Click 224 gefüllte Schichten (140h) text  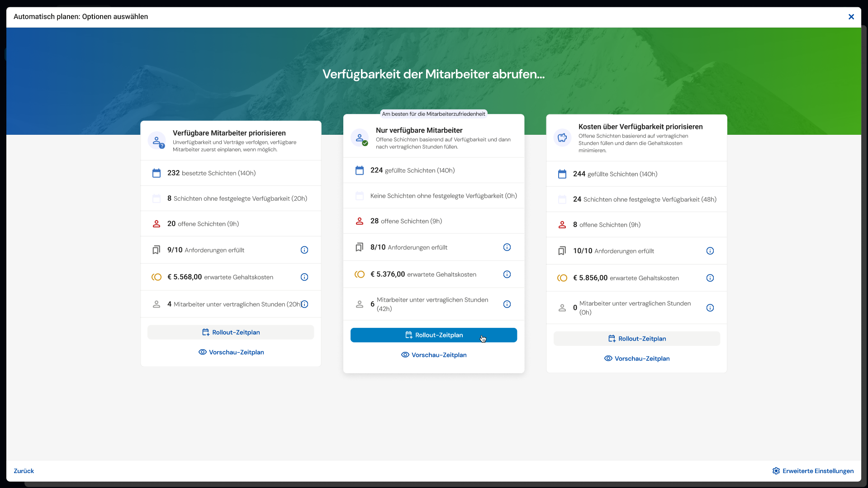(413, 171)
